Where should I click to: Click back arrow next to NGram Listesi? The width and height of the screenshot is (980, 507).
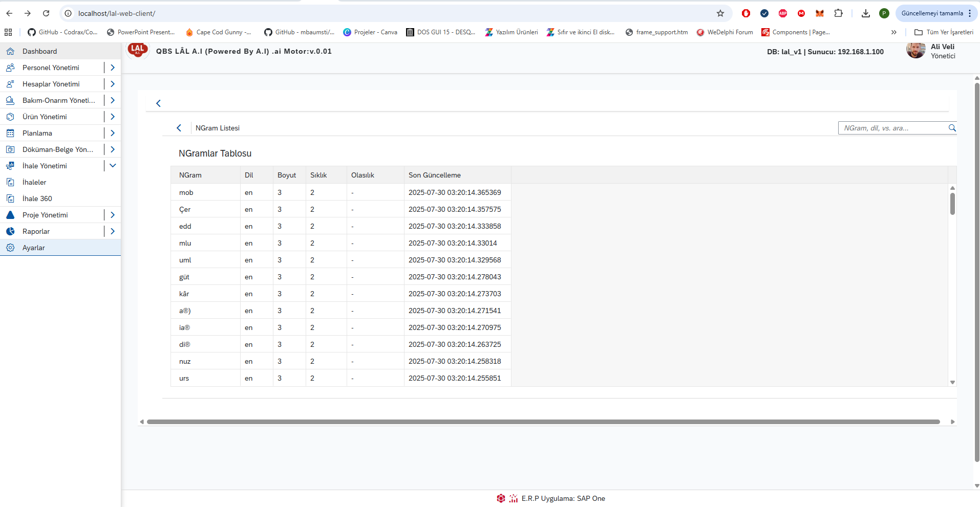179,128
